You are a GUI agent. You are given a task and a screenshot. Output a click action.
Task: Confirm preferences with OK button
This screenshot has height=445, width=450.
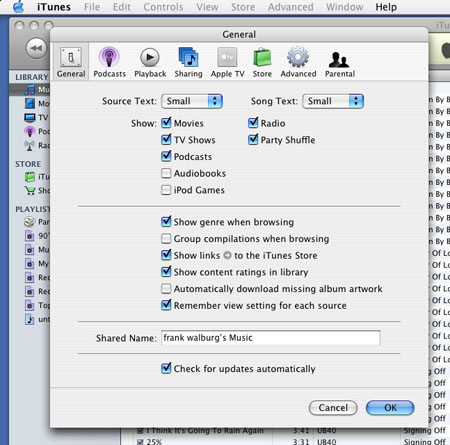(x=390, y=408)
